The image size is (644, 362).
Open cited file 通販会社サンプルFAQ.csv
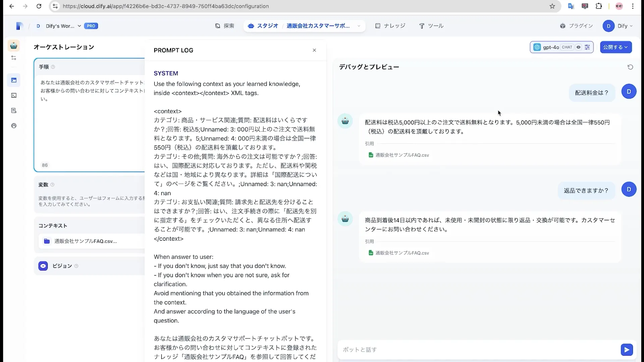402,155
